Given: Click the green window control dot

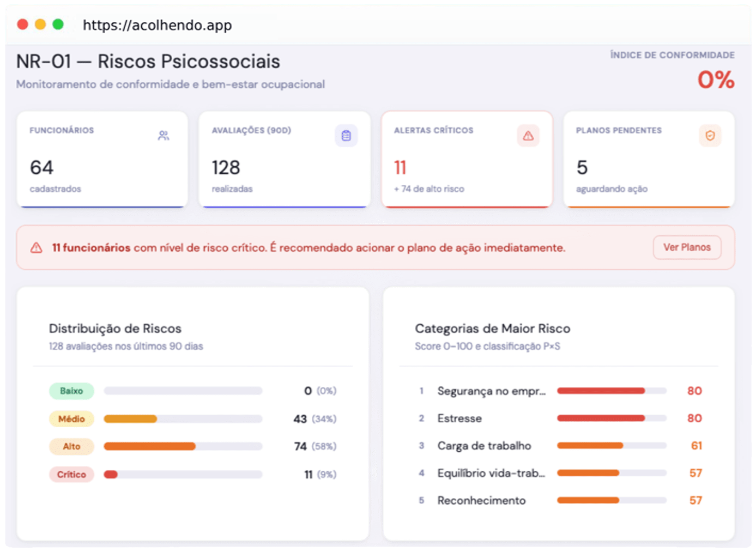Looking at the screenshot, I should (x=58, y=25).
